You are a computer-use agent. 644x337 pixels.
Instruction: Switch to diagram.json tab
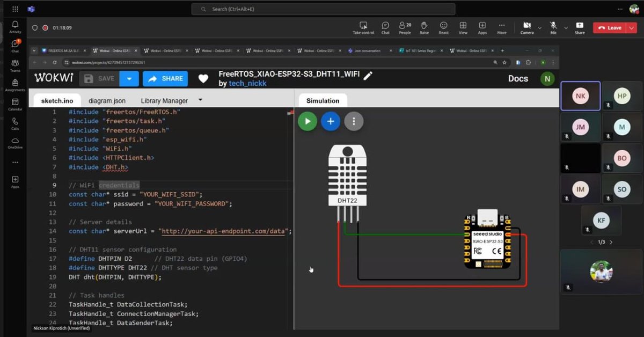pos(107,101)
